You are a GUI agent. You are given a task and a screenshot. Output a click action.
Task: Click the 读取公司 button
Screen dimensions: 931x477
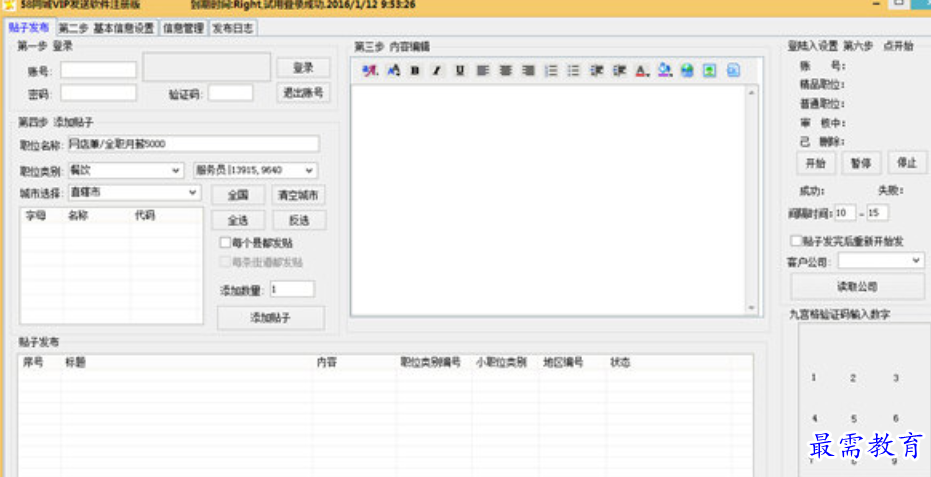(x=857, y=287)
